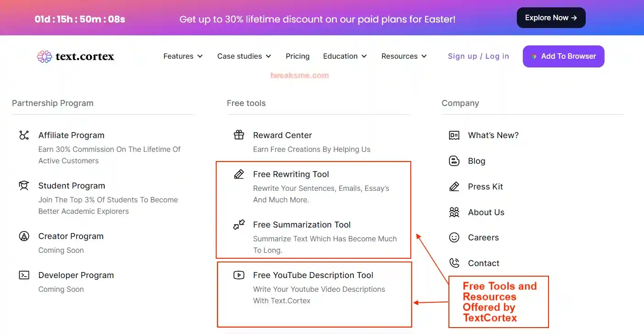Open the Free YouTube Description Tool link

tap(313, 275)
